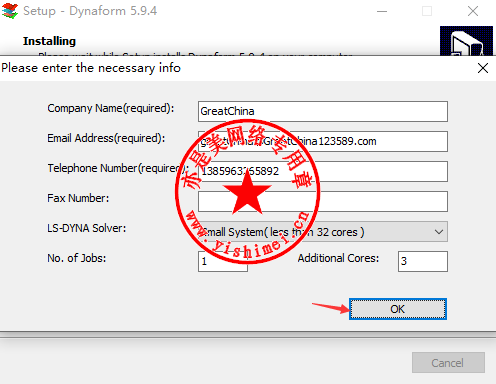Open the LS-DYNA Solver dropdown
The width and height of the screenshot is (496, 384).
(x=323, y=232)
